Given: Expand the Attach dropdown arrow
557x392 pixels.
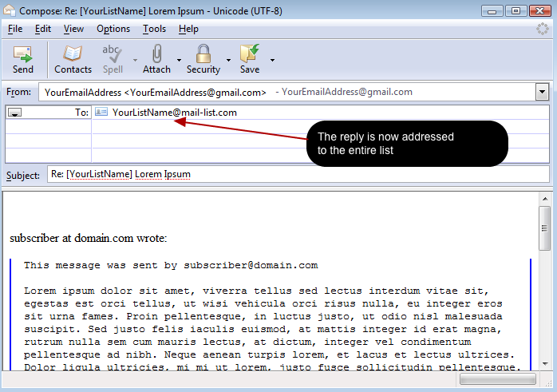Looking at the screenshot, I should (179, 60).
